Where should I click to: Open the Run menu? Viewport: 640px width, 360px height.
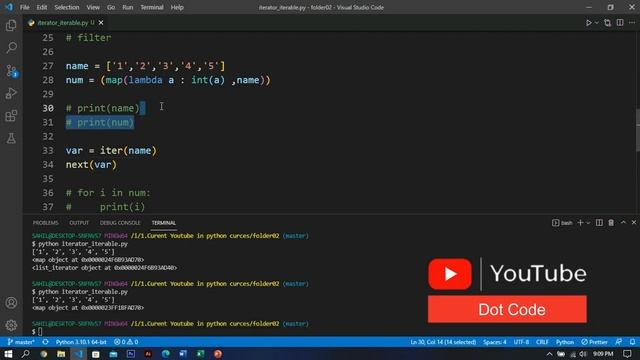coord(127,7)
